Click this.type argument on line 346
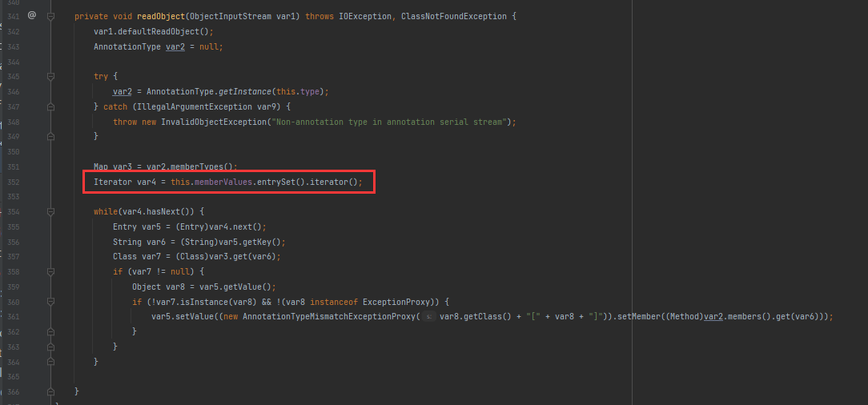The width and height of the screenshot is (868, 405). pyautogui.click(x=299, y=91)
